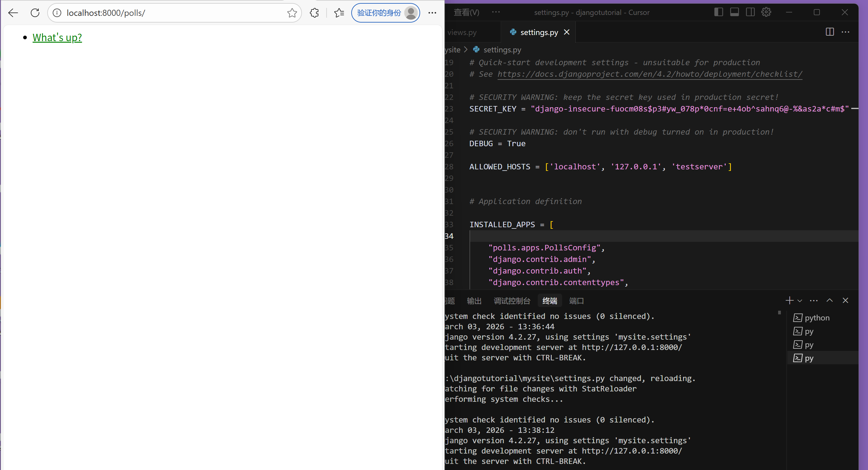Follow the "What's up?" poll link
The width and height of the screenshot is (868, 470).
(x=57, y=37)
